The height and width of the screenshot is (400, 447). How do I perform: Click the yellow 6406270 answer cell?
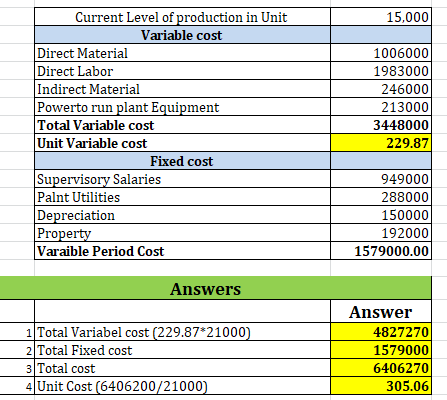click(x=381, y=368)
